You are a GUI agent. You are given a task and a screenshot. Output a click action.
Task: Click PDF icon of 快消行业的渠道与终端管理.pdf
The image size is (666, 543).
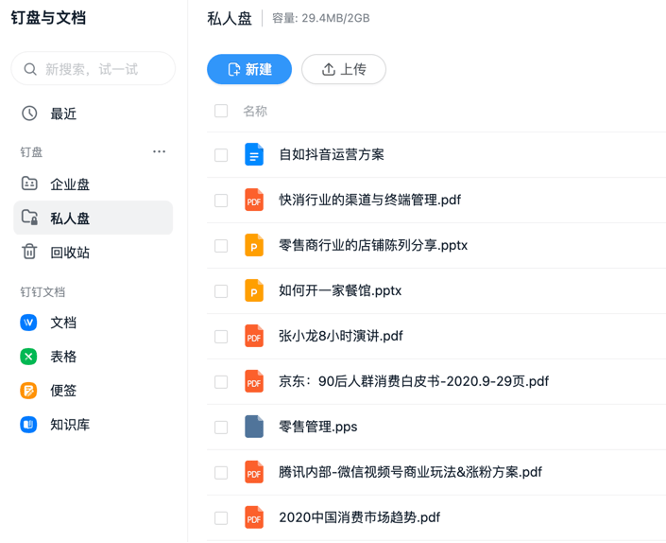tap(254, 200)
